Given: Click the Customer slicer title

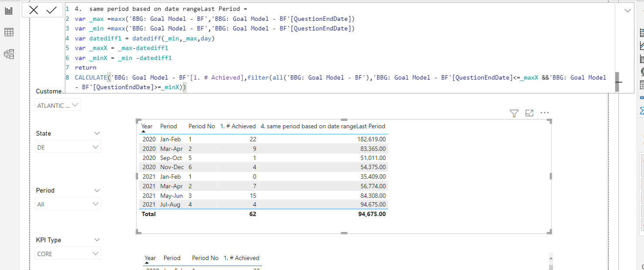Looking at the screenshot, I should pyautogui.click(x=50, y=91).
